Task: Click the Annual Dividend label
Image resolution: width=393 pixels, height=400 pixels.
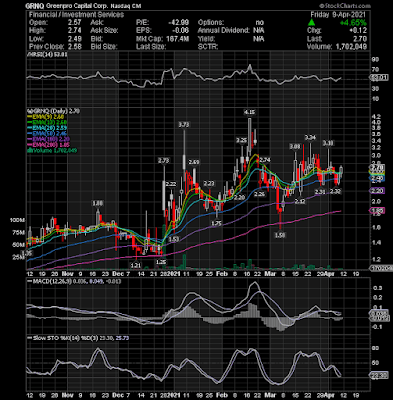Action: pyautogui.click(x=224, y=31)
